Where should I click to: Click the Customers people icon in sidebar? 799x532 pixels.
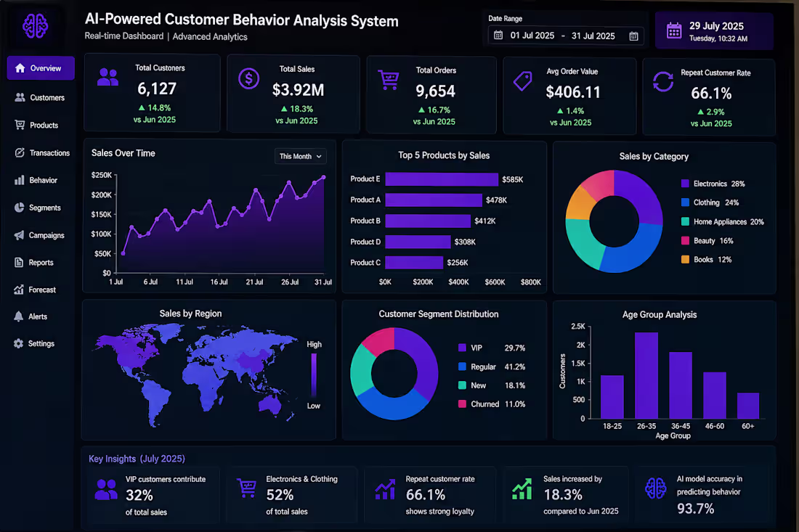[20, 97]
